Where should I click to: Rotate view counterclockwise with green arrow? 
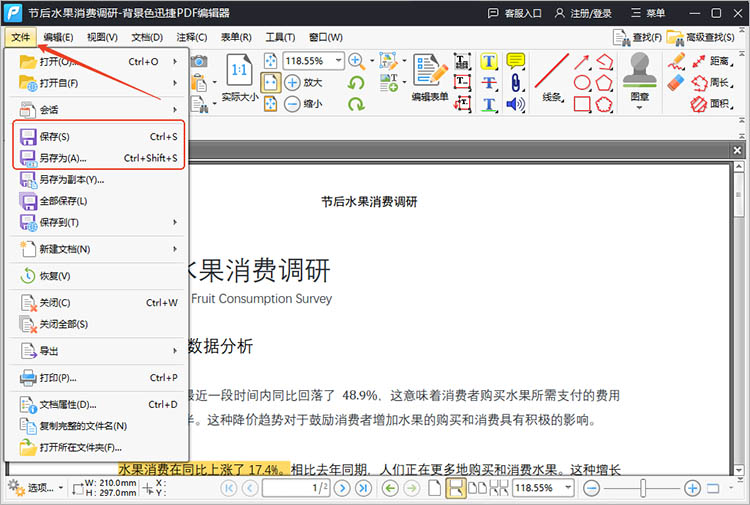coord(356,83)
